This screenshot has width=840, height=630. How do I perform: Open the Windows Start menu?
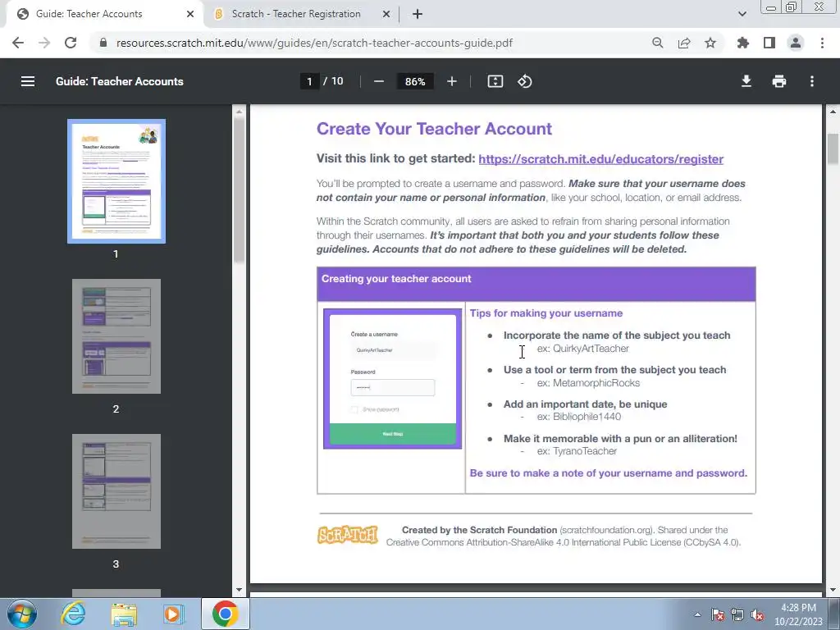click(22, 614)
